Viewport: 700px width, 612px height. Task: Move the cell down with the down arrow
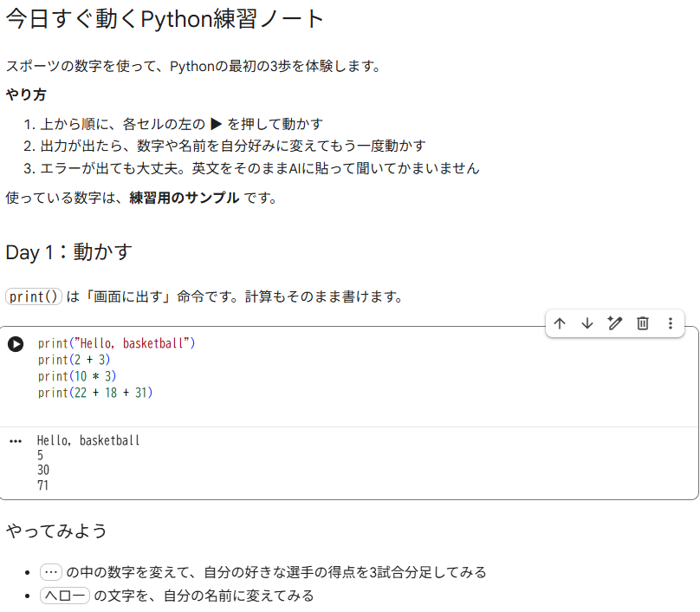pos(587,323)
